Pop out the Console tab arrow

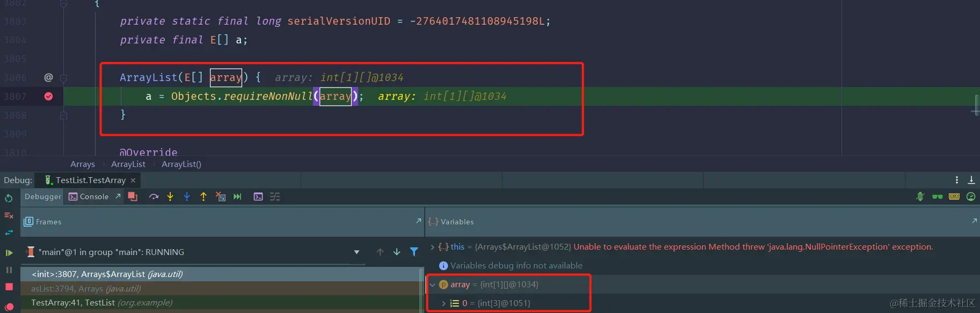tap(118, 196)
